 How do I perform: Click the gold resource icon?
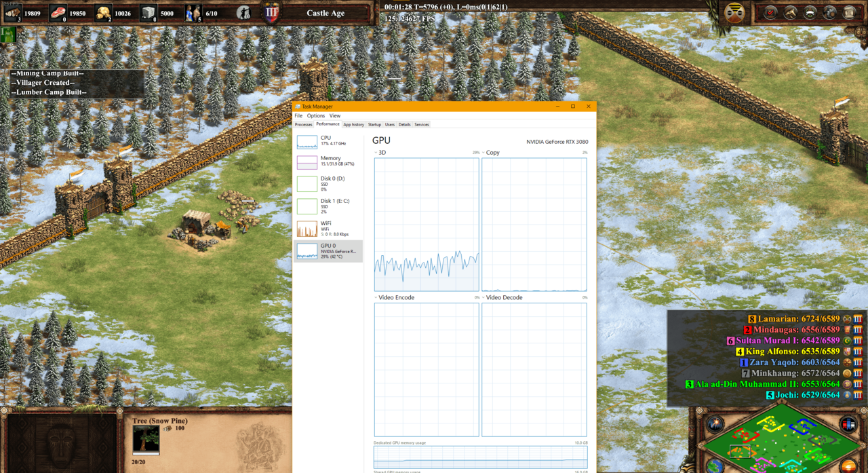pos(103,12)
